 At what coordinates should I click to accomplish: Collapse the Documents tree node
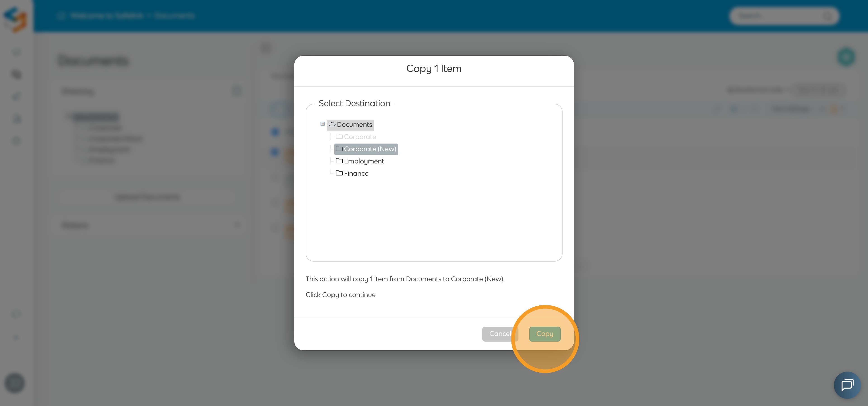pyautogui.click(x=322, y=124)
